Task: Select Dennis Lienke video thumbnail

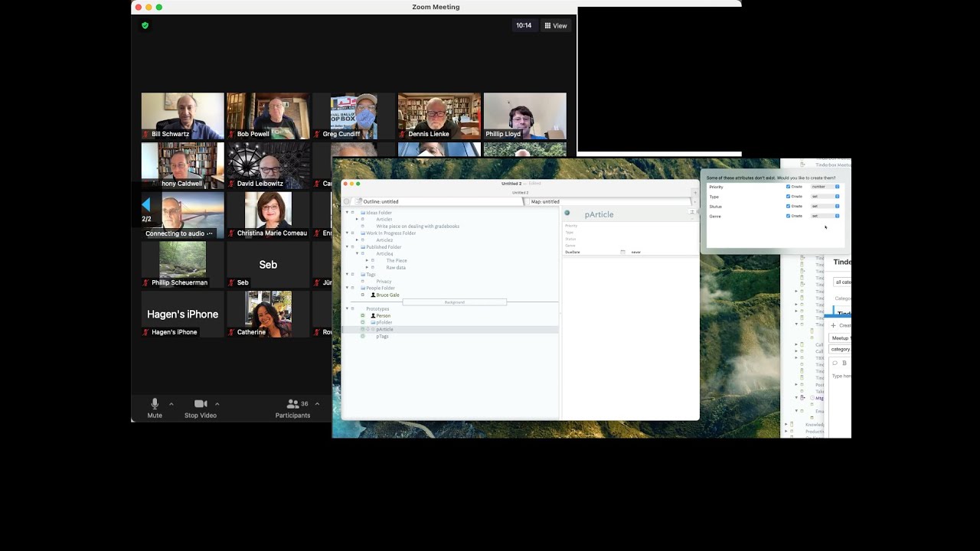Action: coord(439,116)
